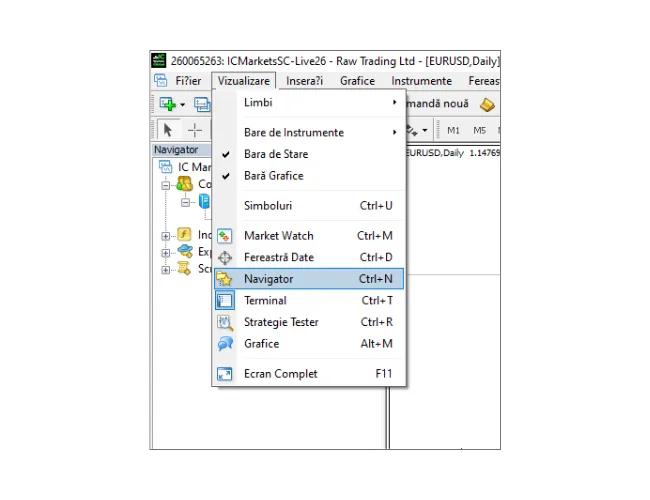Toggle Bara de Stare checkmark
Image resolution: width=650 pixels, height=500 pixels.
click(309, 154)
